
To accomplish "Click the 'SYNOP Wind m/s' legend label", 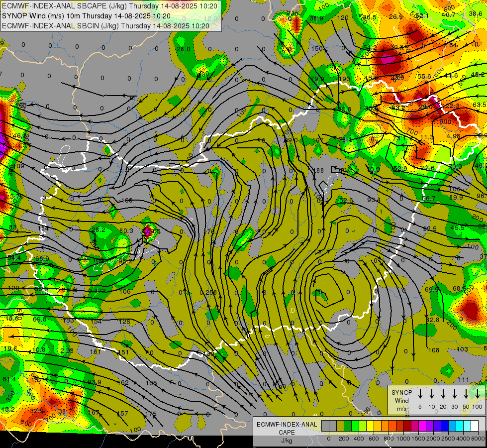I will 401,400.
